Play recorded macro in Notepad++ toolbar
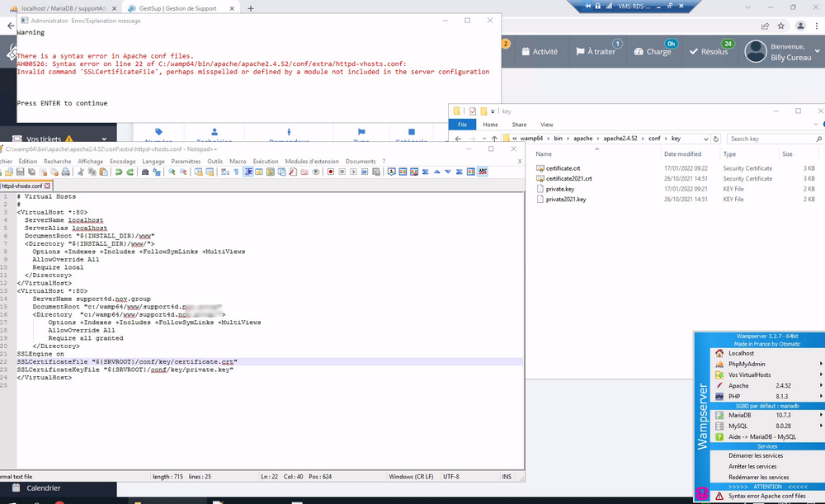 [353, 172]
